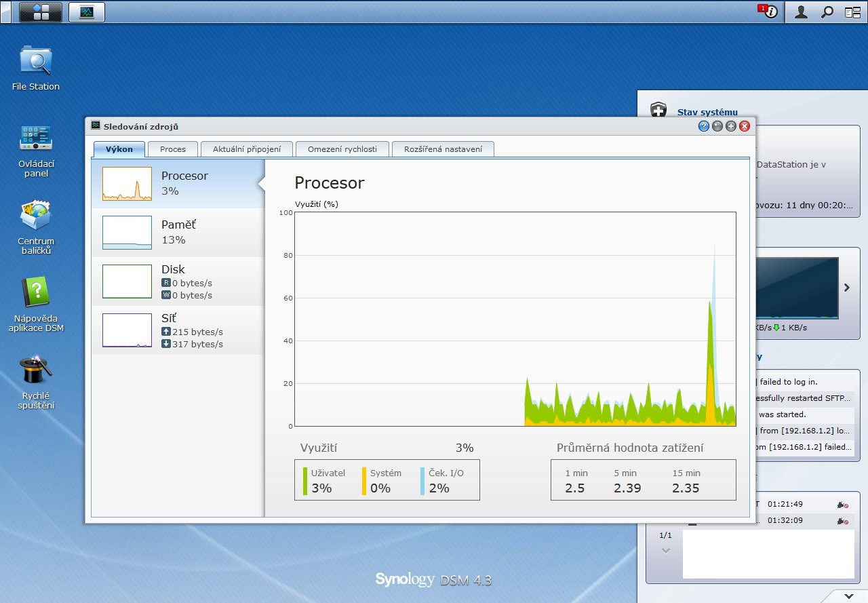Select Disk in the performance list
Viewport: 868px width, 603px height.
pos(178,281)
